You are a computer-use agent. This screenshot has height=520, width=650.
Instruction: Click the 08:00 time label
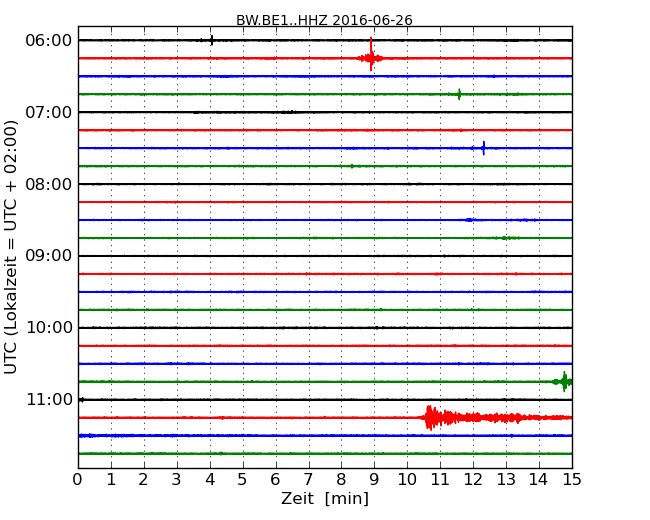(49, 184)
